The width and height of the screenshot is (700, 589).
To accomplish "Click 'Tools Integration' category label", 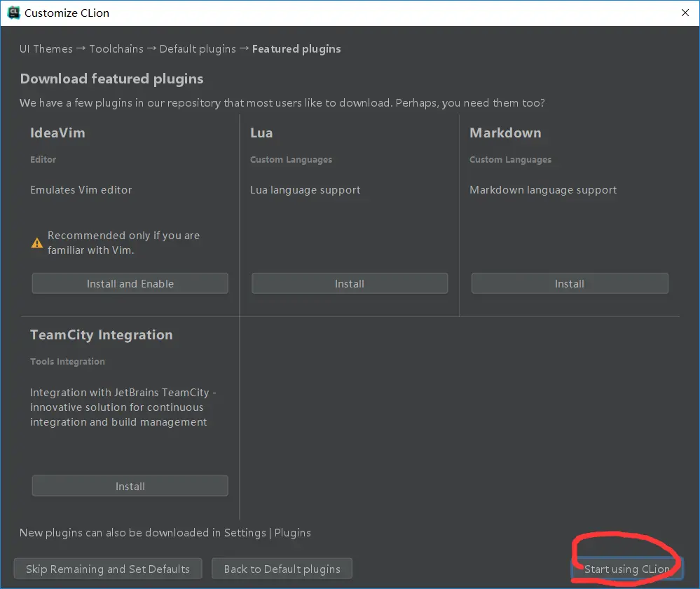I will (x=67, y=362).
